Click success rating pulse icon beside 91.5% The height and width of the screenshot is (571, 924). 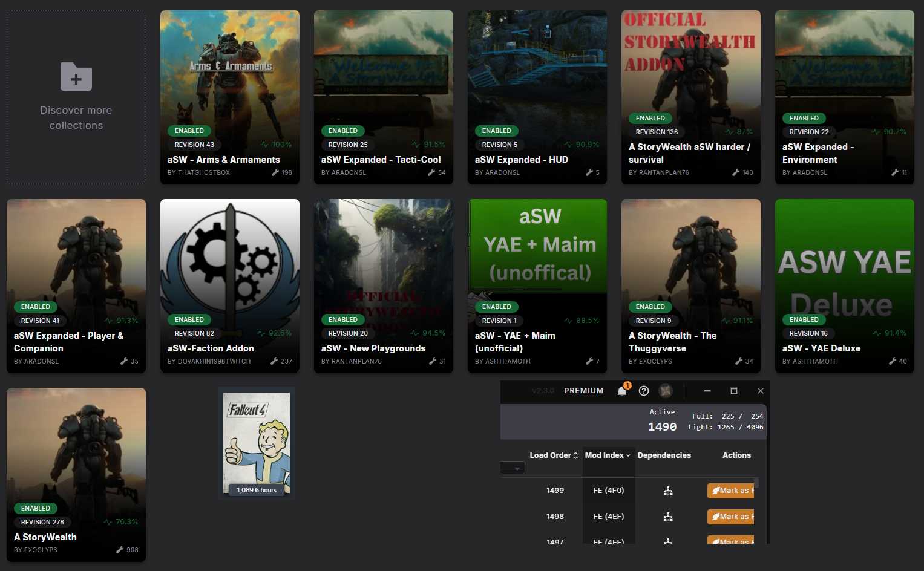click(416, 145)
